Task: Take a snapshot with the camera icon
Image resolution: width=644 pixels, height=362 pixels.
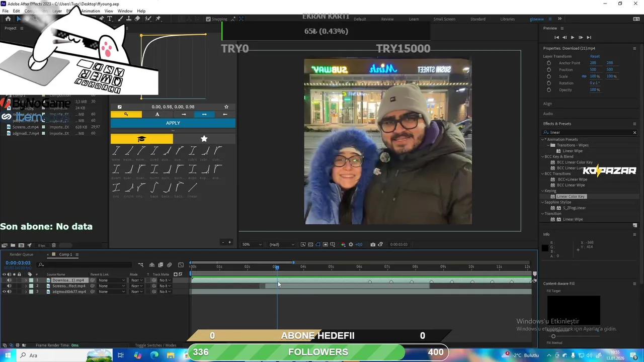Action: click(x=373, y=244)
